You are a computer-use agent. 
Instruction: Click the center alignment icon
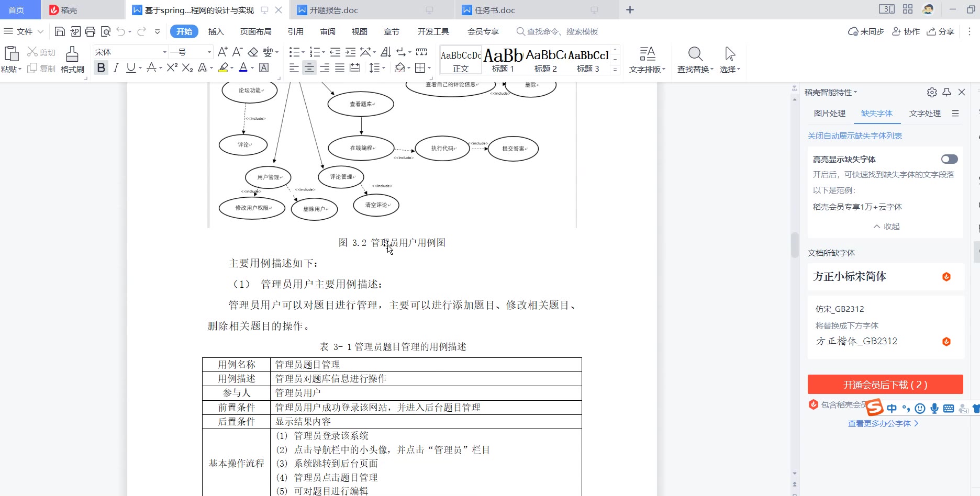click(309, 68)
